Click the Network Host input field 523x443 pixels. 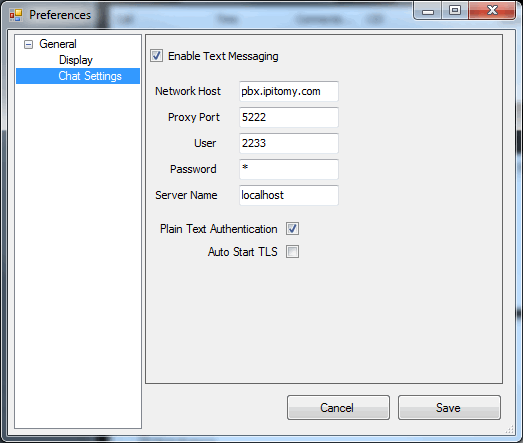[289, 91]
